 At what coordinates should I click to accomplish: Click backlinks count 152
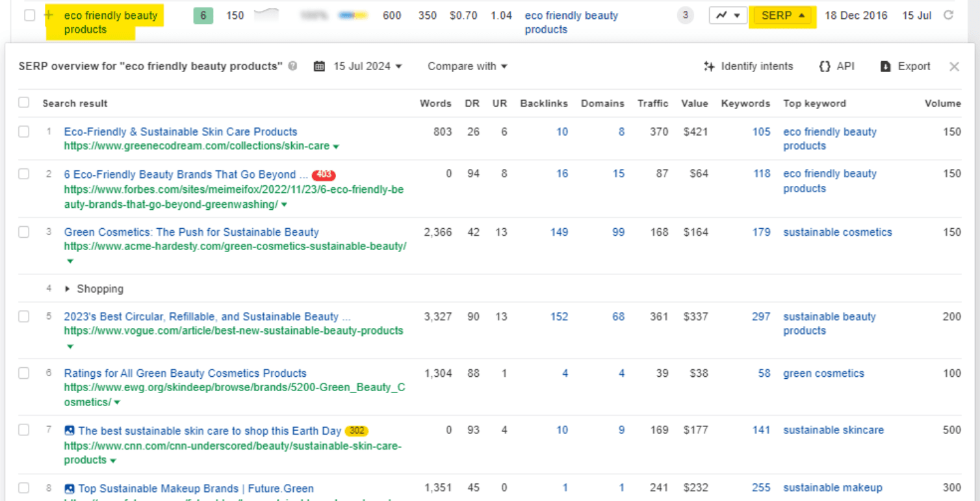click(x=559, y=316)
